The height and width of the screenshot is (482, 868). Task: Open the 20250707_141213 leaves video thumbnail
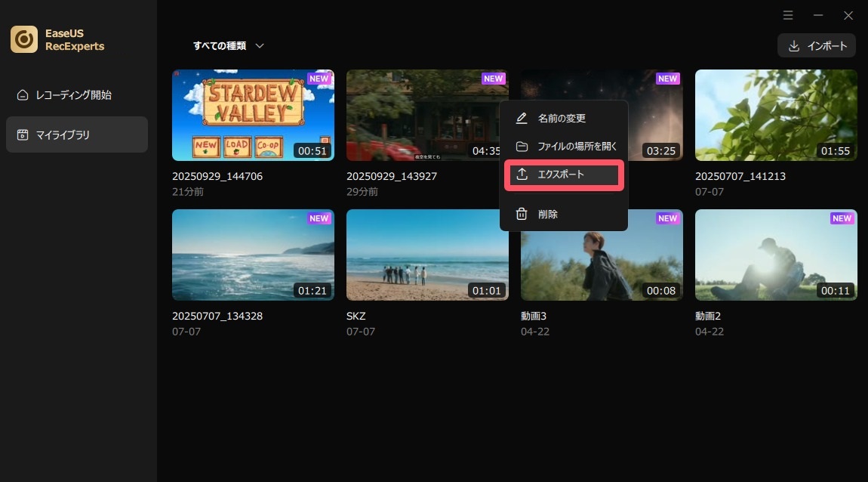pyautogui.click(x=776, y=115)
